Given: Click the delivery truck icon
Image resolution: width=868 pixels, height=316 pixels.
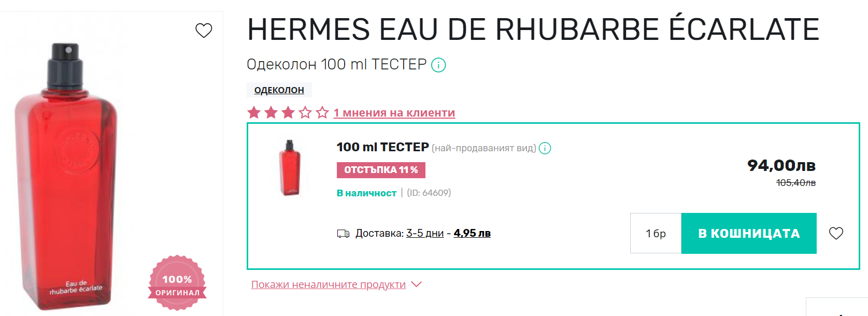Looking at the screenshot, I should [x=343, y=234].
